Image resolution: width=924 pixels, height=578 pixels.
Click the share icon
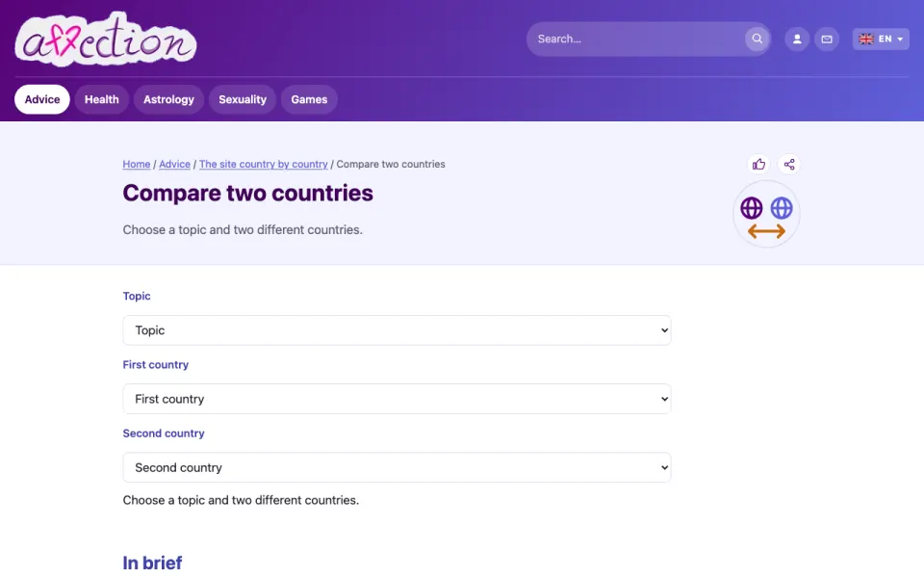pyautogui.click(x=789, y=164)
